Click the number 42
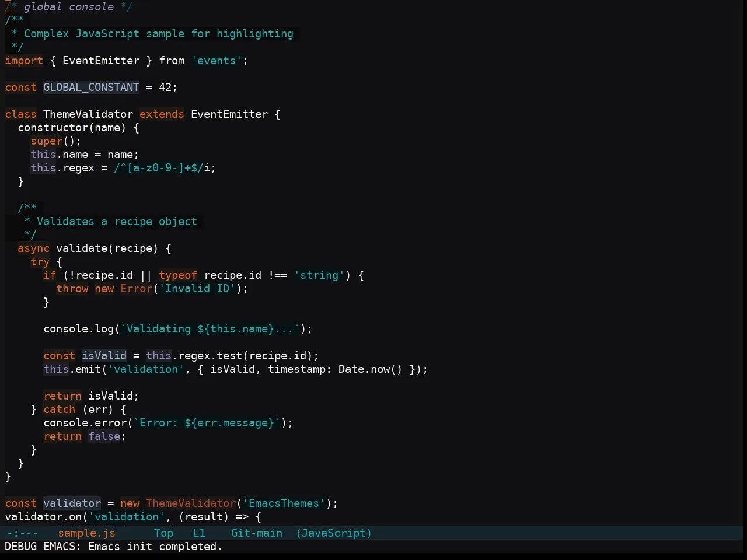Screen dimensions: 747x560 165,87
